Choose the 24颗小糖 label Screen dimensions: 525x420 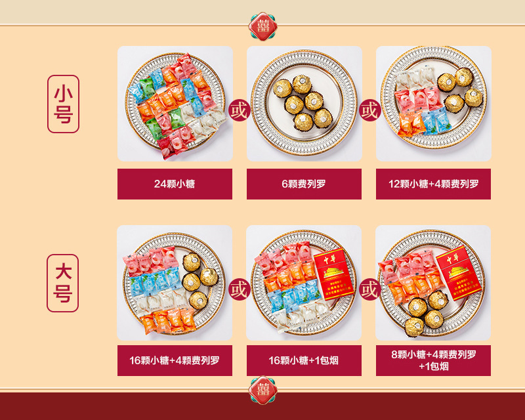point(175,184)
